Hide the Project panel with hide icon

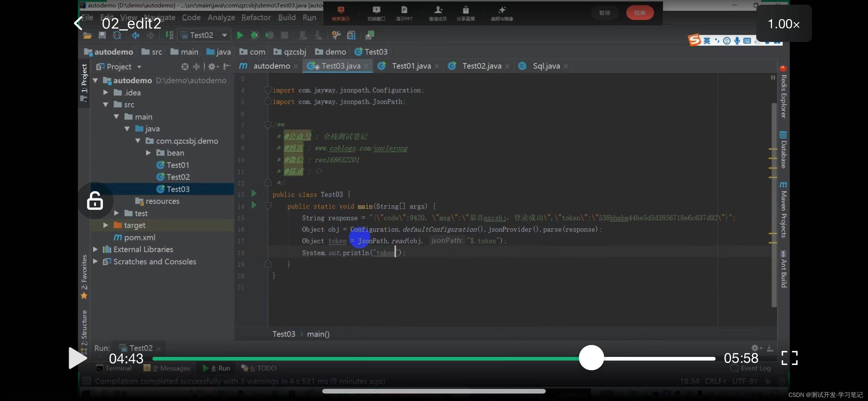point(227,66)
